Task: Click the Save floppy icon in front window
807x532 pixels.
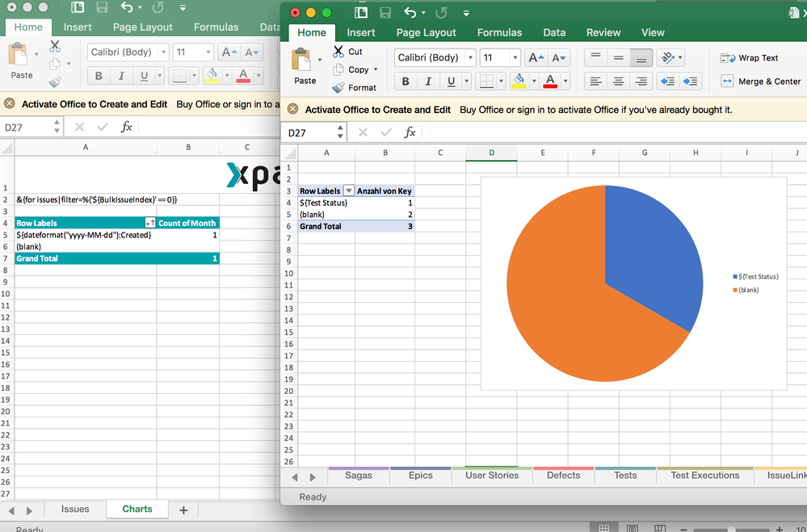Action: (x=385, y=13)
